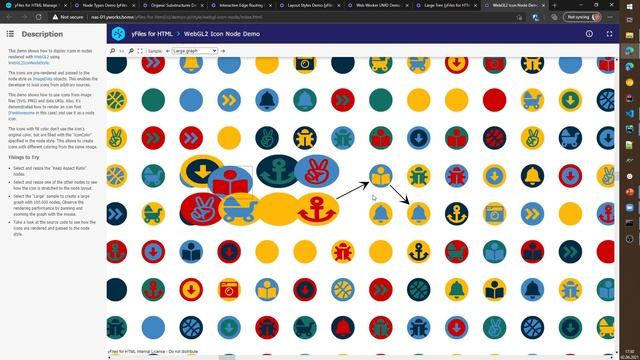This screenshot has height=360, width=640.
Task: Open a new browser tab
Action: [554, 6]
